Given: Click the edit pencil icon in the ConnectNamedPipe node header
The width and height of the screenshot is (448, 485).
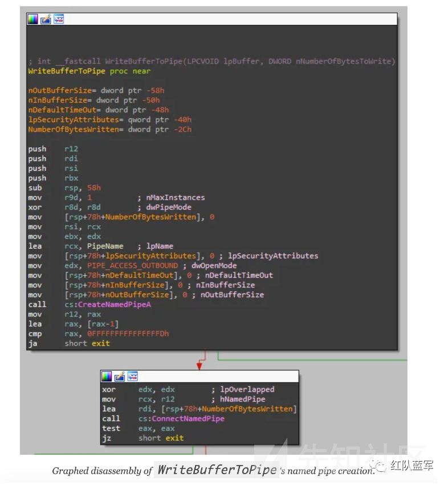Looking at the screenshot, I should click(120, 377).
